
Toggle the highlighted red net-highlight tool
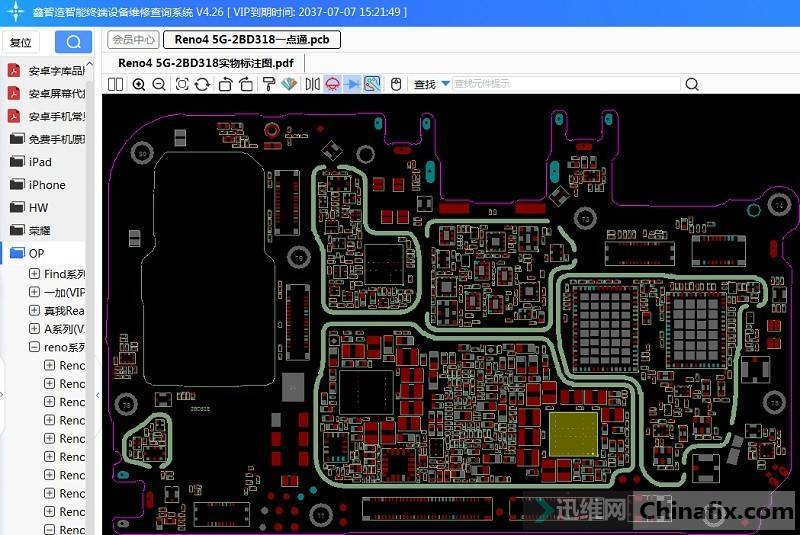332,85
